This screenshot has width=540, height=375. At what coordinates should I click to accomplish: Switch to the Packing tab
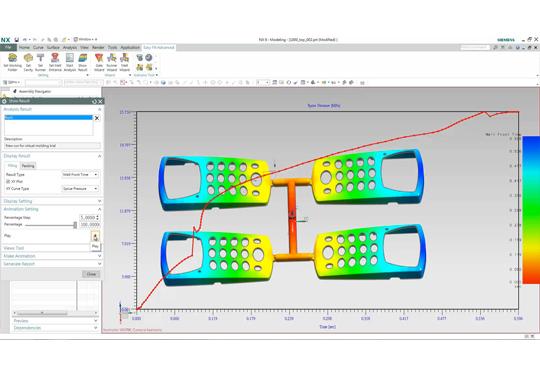[28, 166]
